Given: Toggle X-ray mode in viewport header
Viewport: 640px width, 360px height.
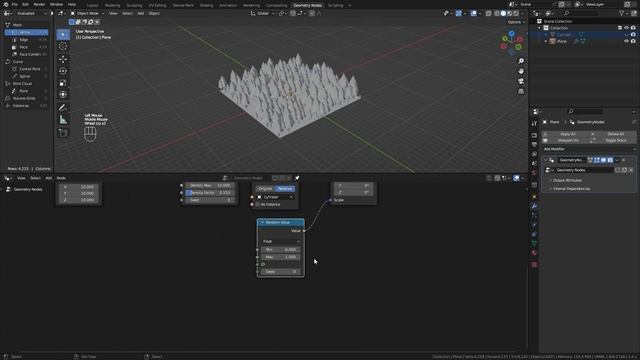Looking at the screenshot, I should pos(489,13).
